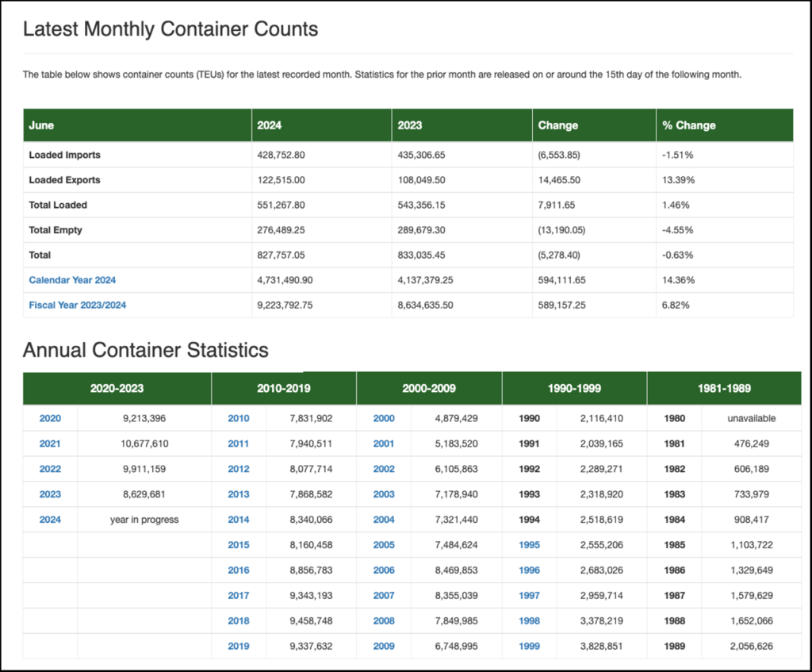Viewport: 812px width, 672px height.
Task: Click the 2010-2019 table column header
Action: point(284,389)
